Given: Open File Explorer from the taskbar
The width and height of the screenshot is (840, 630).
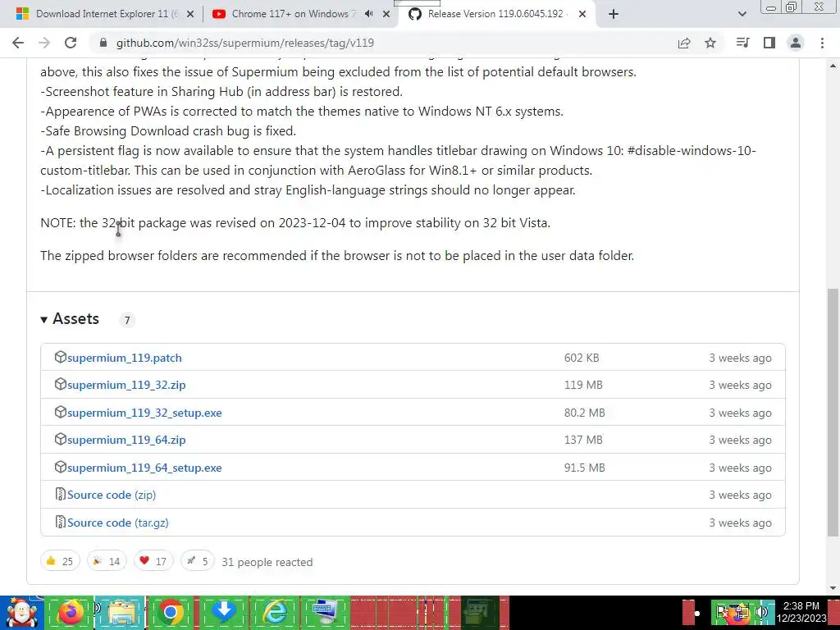Looking at the screenshot, I should pos(122,612).
